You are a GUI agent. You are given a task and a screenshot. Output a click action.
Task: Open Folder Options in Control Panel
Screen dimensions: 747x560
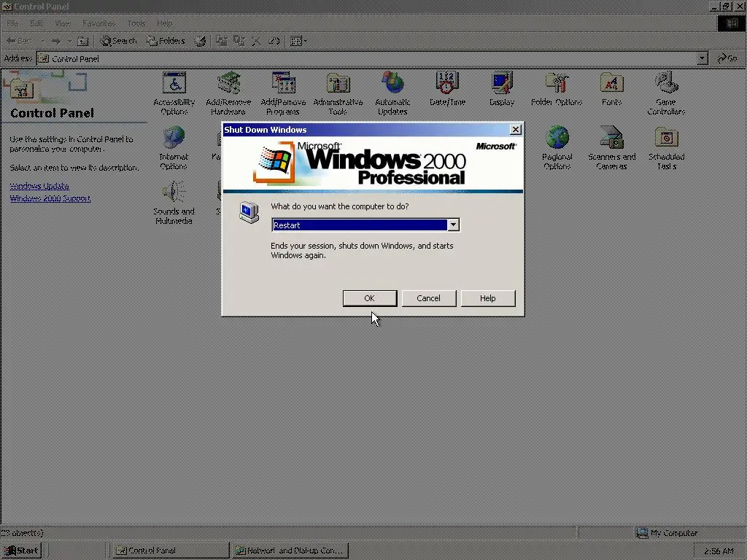click(x=557, y=88)
